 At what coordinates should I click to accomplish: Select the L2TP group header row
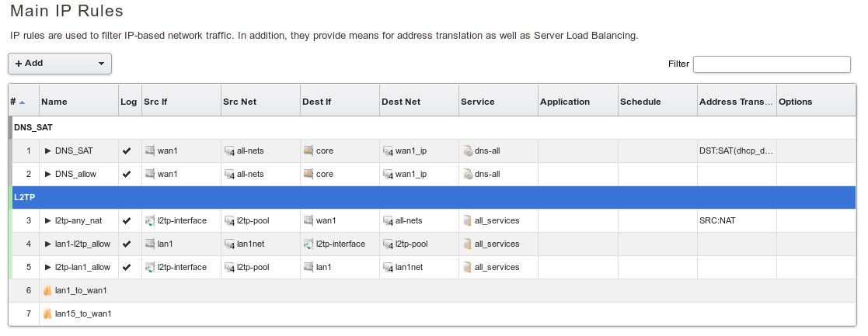434,197
